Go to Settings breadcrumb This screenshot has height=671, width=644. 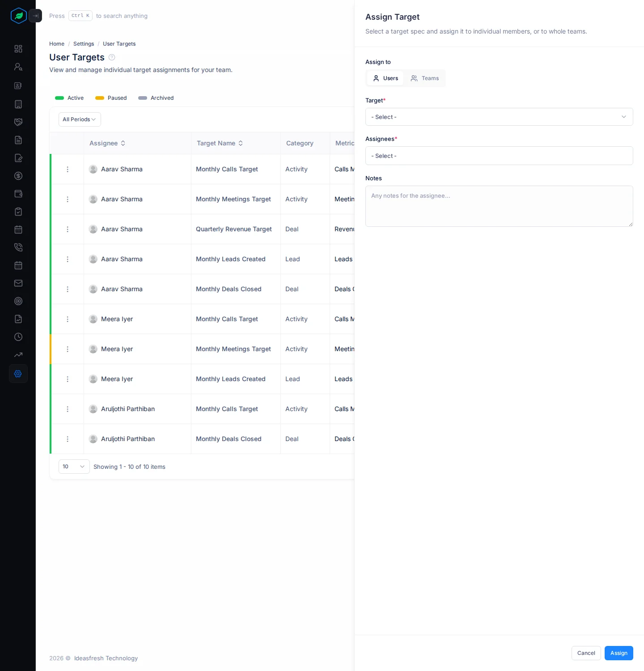[x=84, y=44]
